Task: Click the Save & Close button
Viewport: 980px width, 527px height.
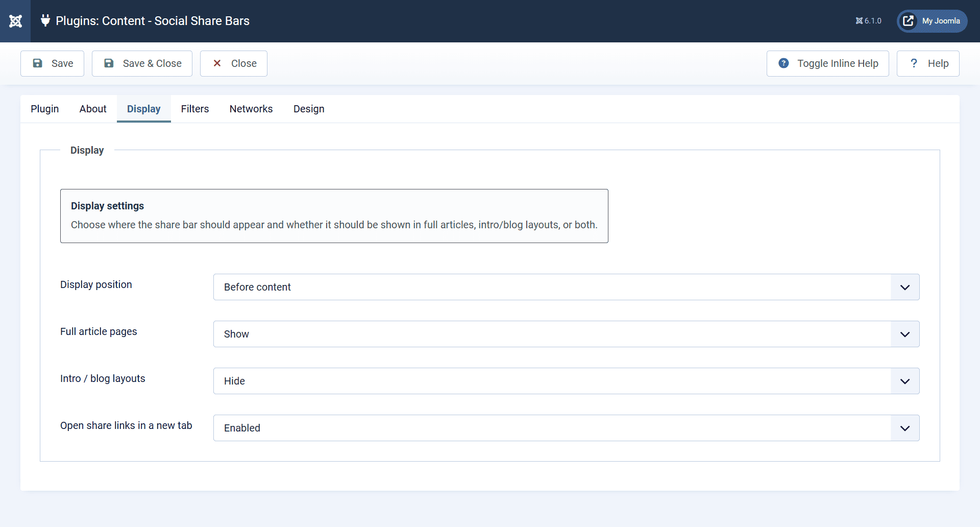Action: point(142,63)
